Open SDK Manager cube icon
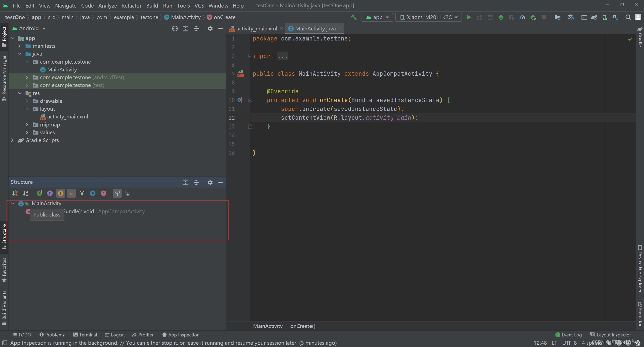644x347 pixels. pos(615,17)
